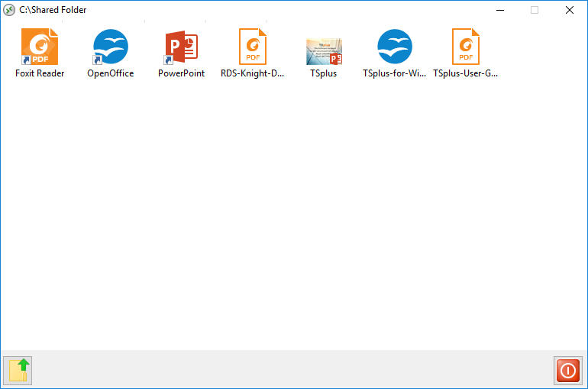This screenshot has width=588, height=389.
Task: Select the TSplus presentation thumbnail
Action: (x=323, y=50)
